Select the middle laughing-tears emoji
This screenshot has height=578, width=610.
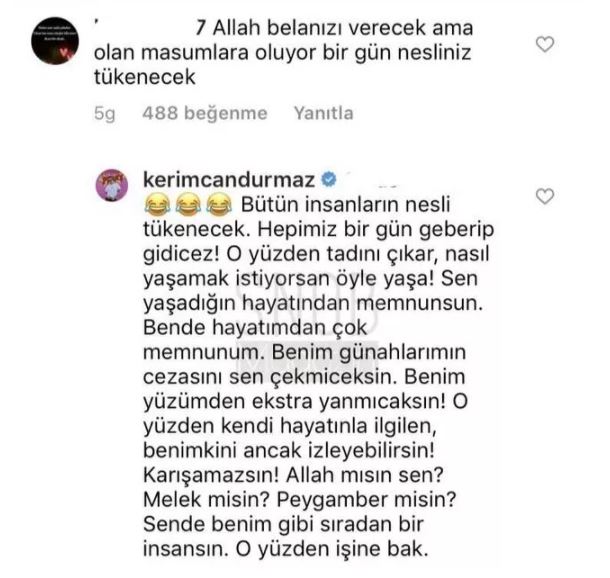tap(188, 205)
